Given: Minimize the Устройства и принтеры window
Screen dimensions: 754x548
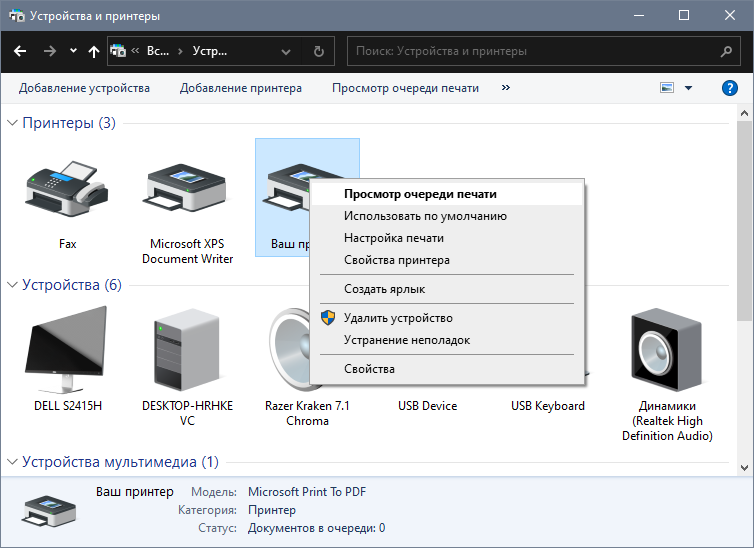Looking at the screenshot, I should (639, 16).
